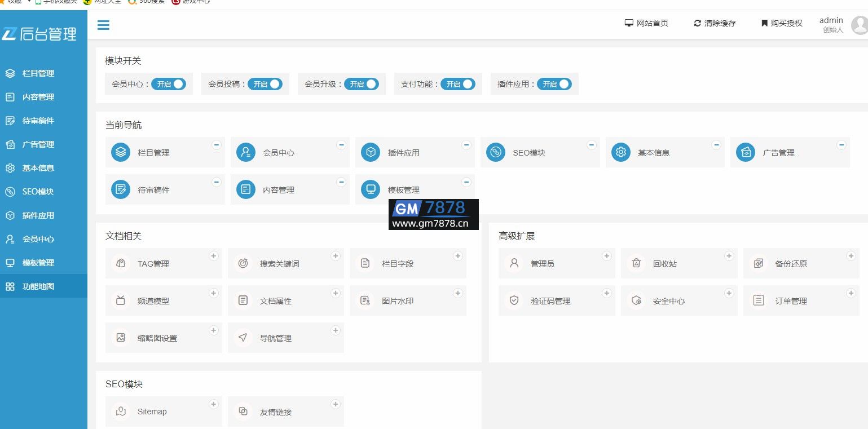Add 回收站 to navigation via plus button

click(729, 256)
